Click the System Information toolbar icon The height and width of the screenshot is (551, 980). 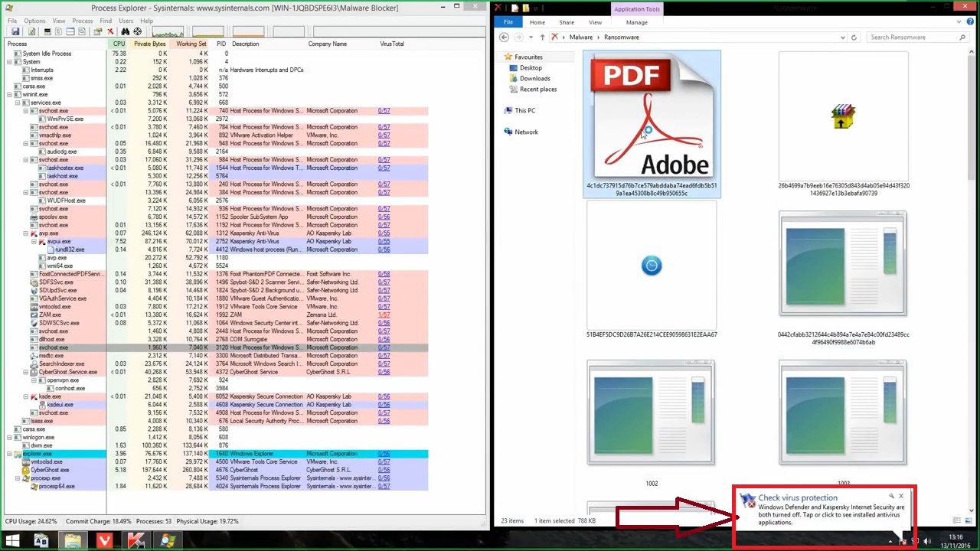[x=47, y=31]
